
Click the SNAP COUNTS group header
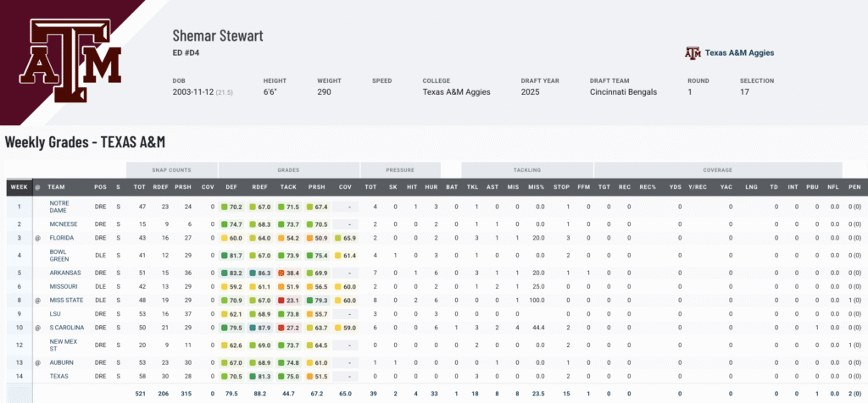171,170
